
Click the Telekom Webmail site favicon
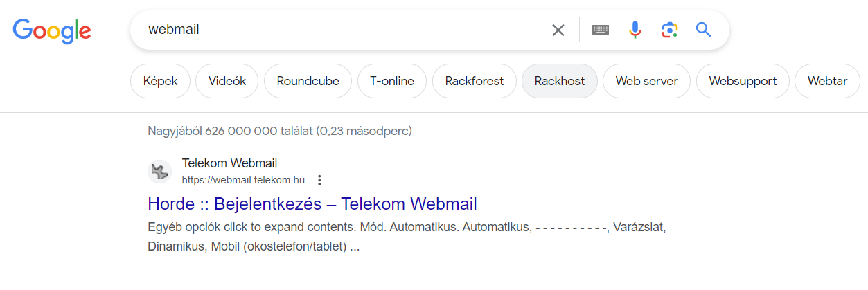point(160,172)
